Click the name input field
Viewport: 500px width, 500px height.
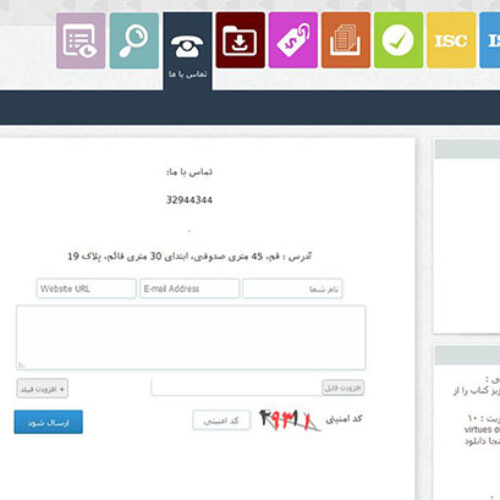292,288
